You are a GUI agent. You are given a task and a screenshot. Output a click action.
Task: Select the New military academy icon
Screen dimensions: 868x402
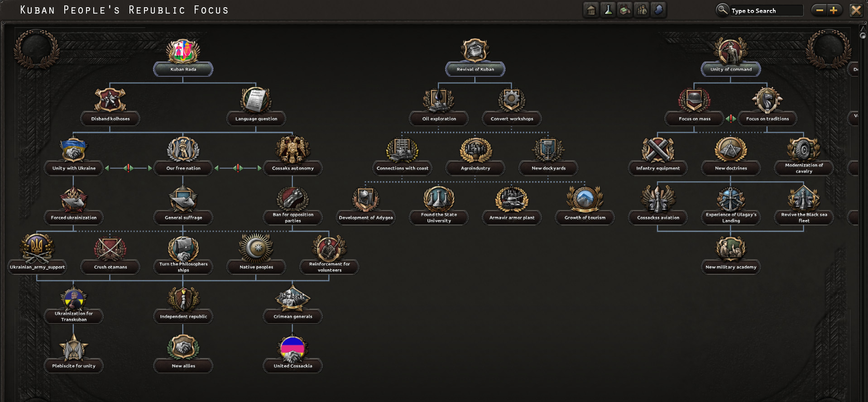click(x=730, y=249)
